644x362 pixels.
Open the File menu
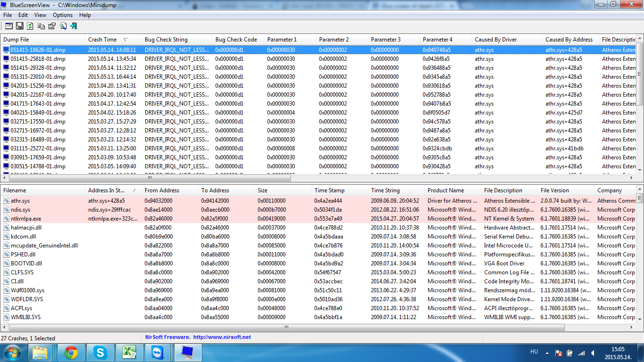pos(8,15)
